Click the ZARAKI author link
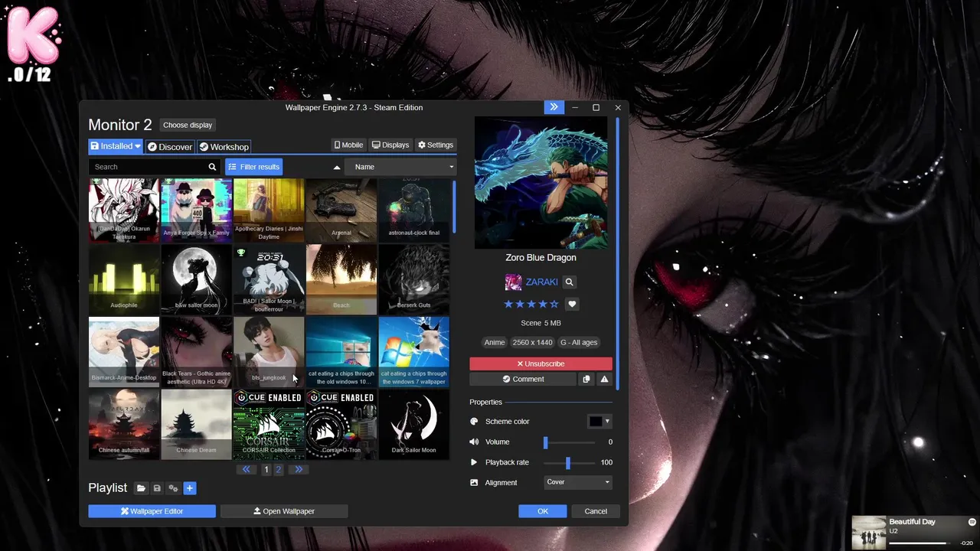The image size is (980, 551). tap(541, 282)
